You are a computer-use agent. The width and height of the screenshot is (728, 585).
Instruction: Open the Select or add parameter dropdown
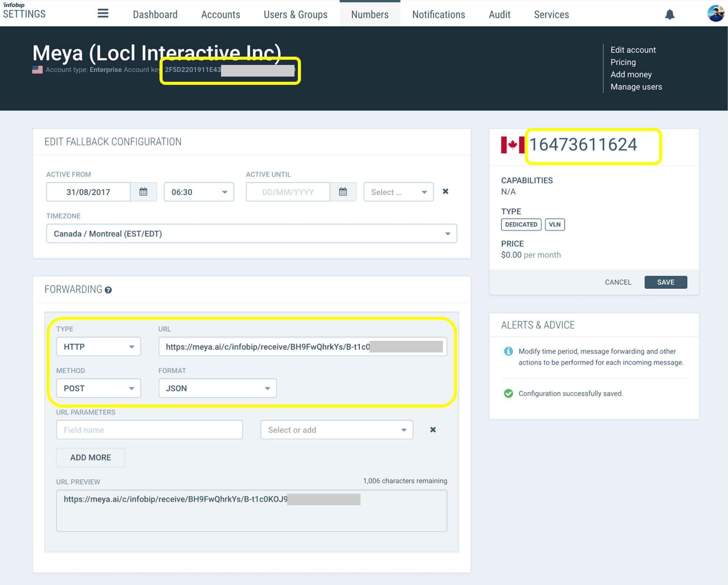pos(337,430)
